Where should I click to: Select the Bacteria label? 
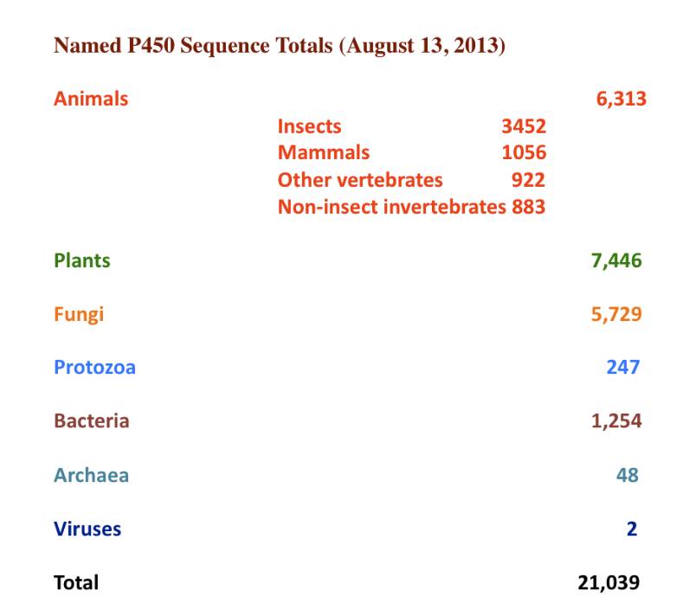(x=92, y=421)
